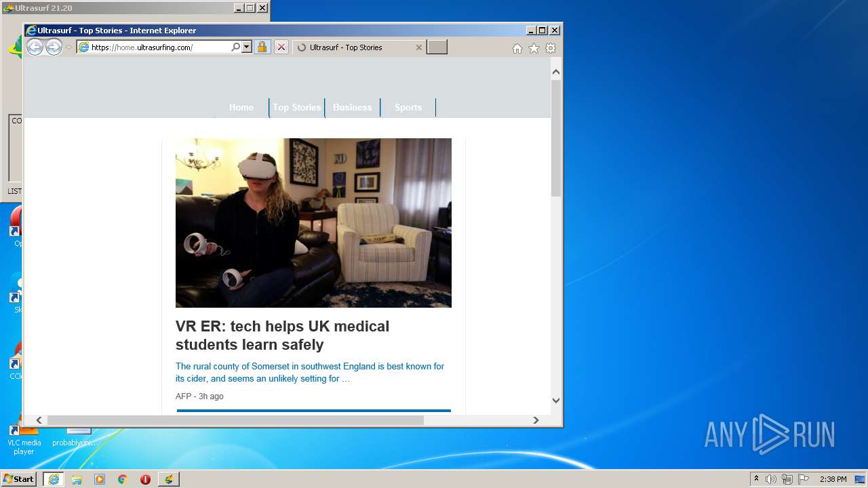Screen dimensions: 868x488
Task: Close the Ultrasurf - Top Stories tab
Action: point(418,47)
